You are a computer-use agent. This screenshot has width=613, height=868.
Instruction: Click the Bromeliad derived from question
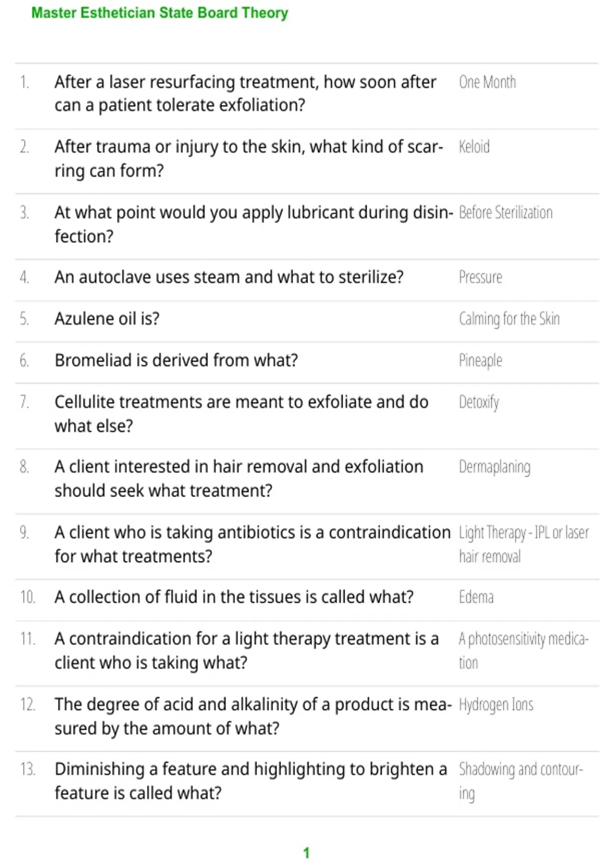click(x=176, y=360)
